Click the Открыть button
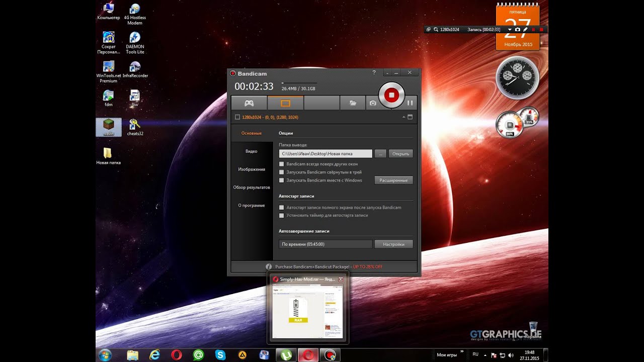This screenshot has height=362, width=644. [400, 154]
